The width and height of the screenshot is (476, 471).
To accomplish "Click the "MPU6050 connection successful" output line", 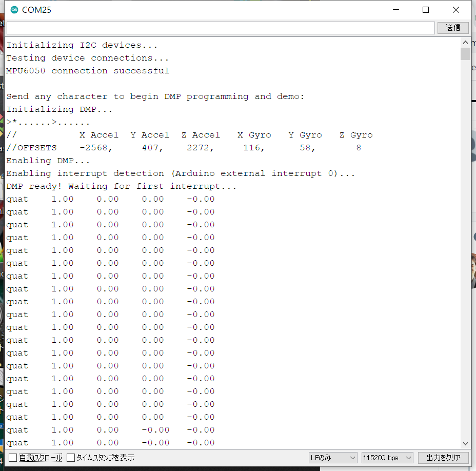I will point(88,71).
